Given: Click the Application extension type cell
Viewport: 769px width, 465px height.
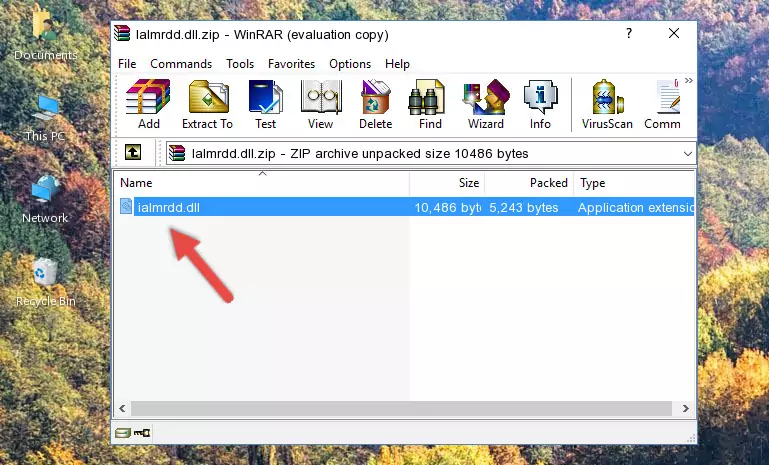Looking at the screenshot, I should [636, 207].
